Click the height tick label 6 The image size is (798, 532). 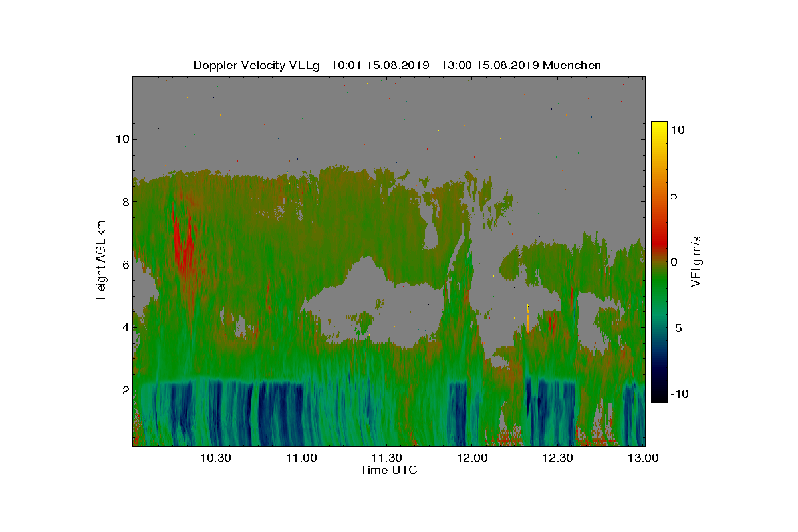[x=124, y=264]
